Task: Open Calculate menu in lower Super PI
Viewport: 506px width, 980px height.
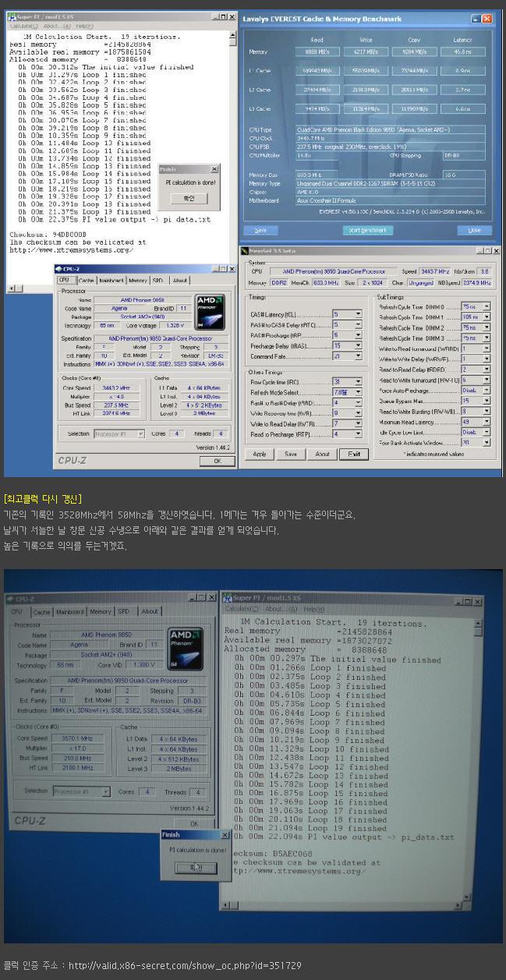Action: click(x=241, y=608)
